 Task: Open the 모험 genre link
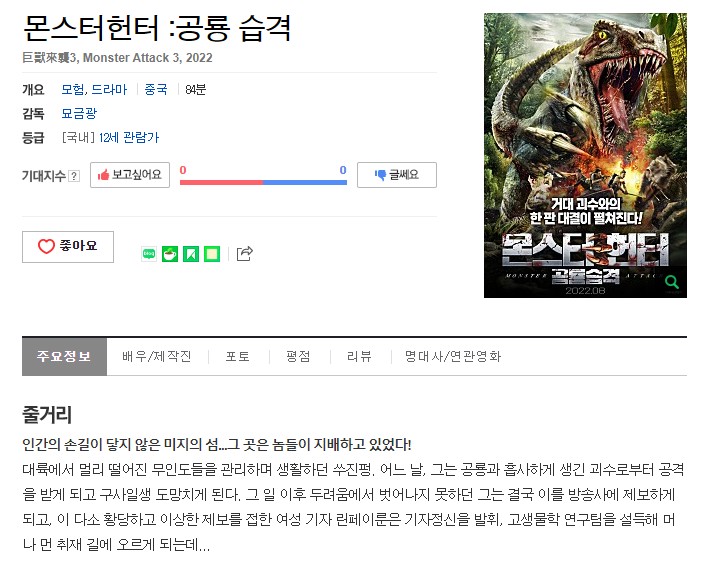point(72,89)
